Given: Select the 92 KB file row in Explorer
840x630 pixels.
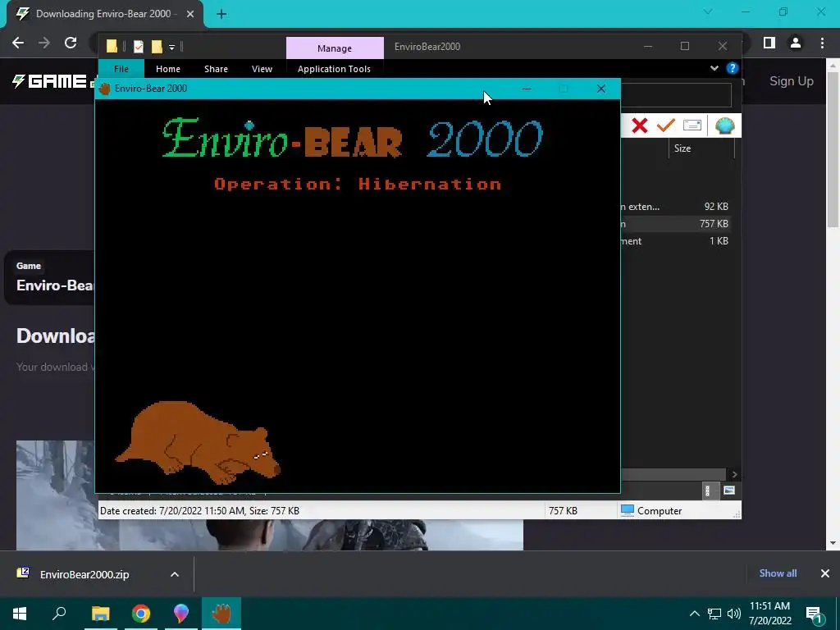Looking at the screenshot, I should click(676, 206).
